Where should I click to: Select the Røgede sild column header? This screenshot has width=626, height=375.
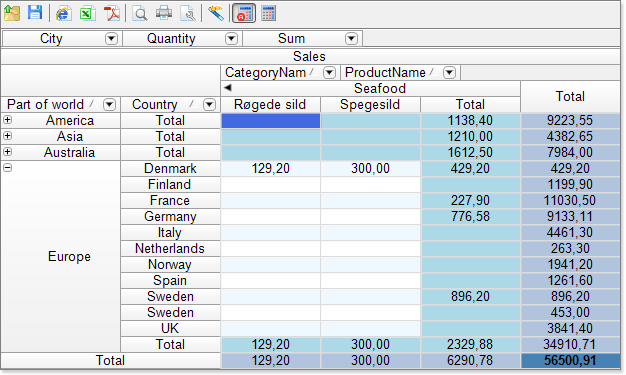click(x=270, y=105)
